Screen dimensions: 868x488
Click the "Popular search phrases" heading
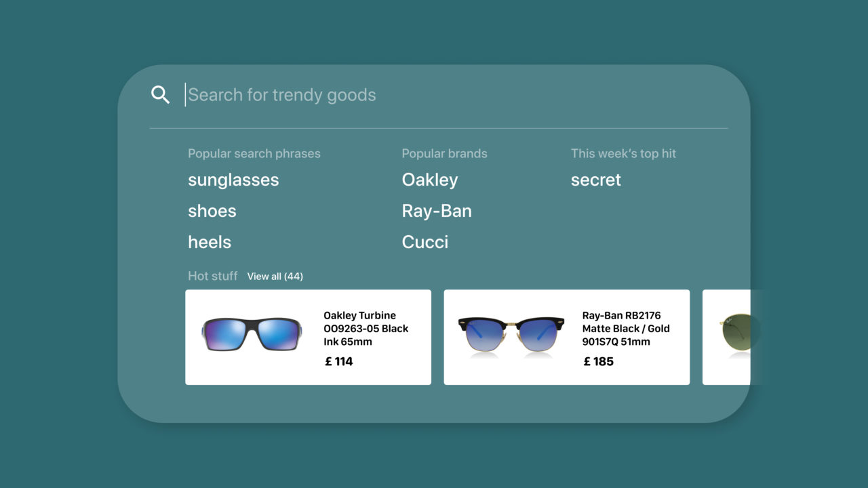pyautogui.click(x=254, y=154)
